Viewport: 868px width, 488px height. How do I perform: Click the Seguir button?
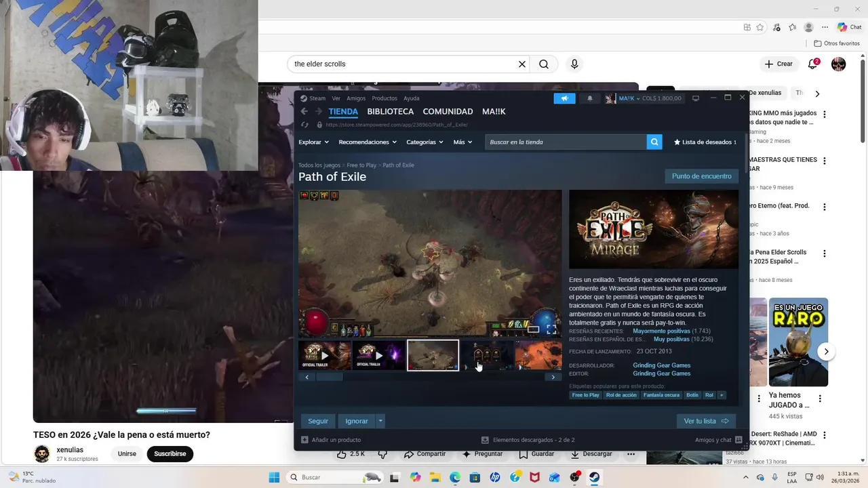318,421
